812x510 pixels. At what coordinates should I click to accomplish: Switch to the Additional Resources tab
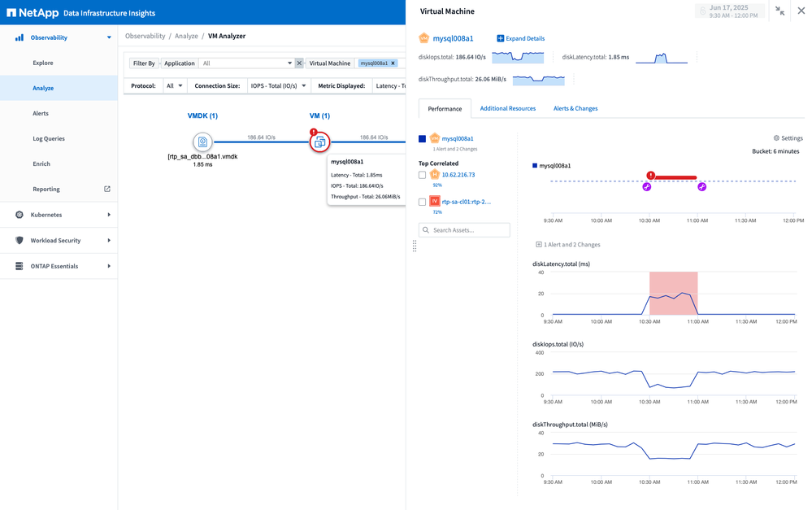pyautogui.click(x=507, y=108)
